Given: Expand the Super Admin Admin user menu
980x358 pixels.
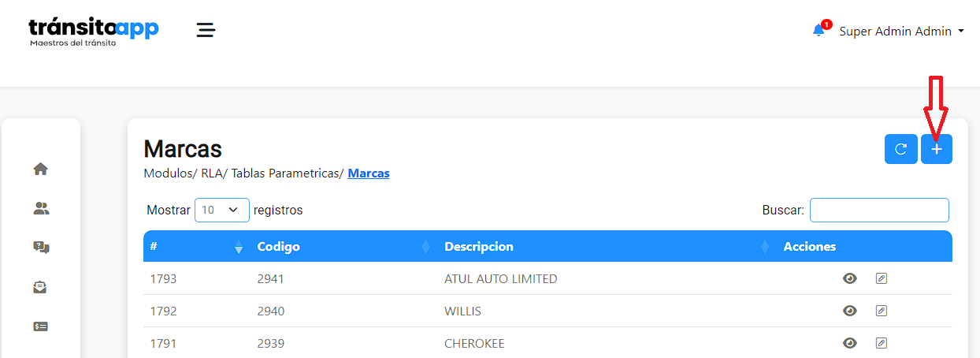Looking at the screenshot, I should [x=901, y=32].
